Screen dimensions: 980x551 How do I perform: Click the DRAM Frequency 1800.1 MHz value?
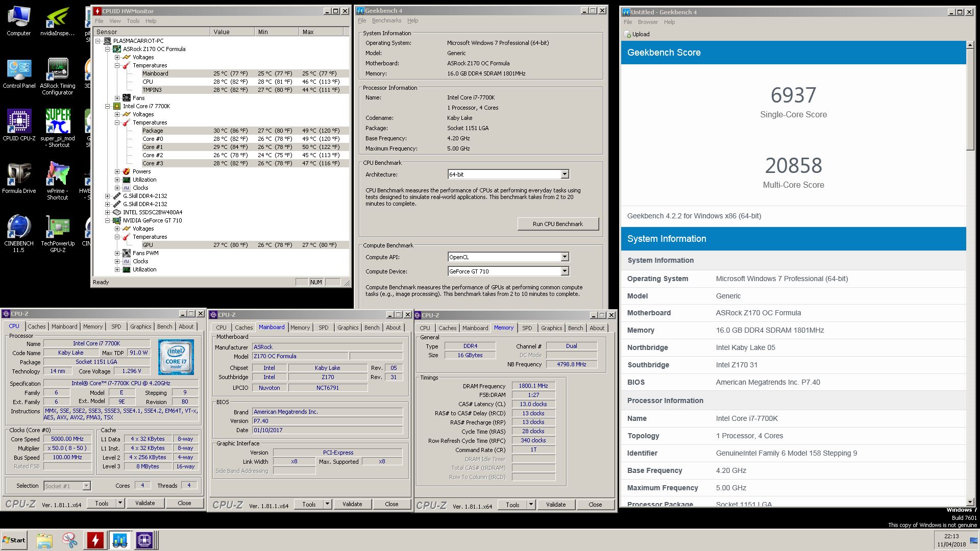click(x=533, y=386)
